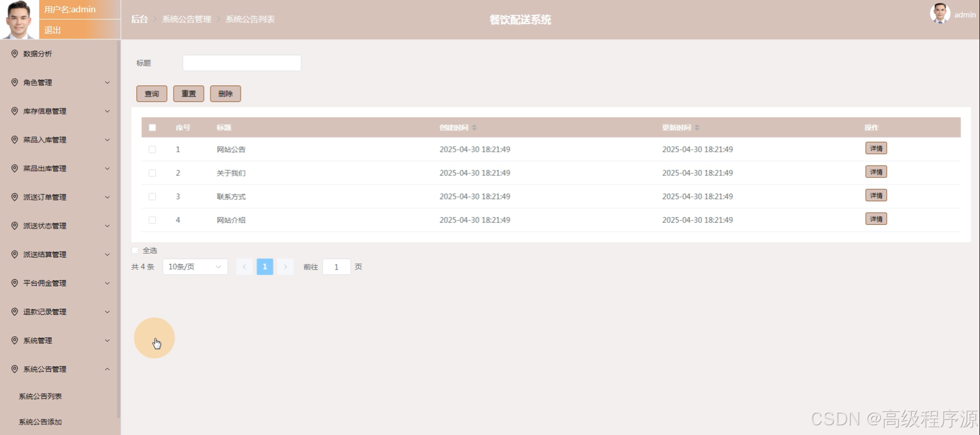The image size is (980, 435).
Task: Click the pin icon next to 平台佣金管理
Action: pos(14,283)
